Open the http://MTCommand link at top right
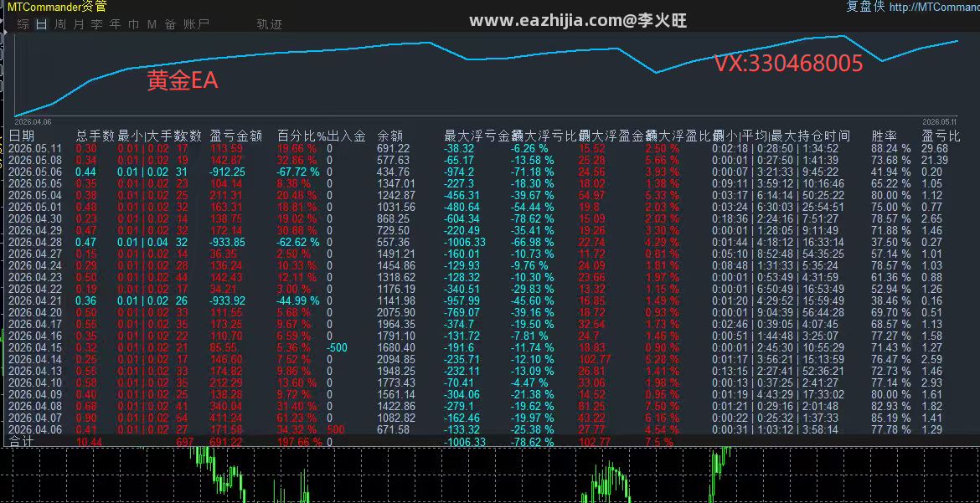 [935, 7]
